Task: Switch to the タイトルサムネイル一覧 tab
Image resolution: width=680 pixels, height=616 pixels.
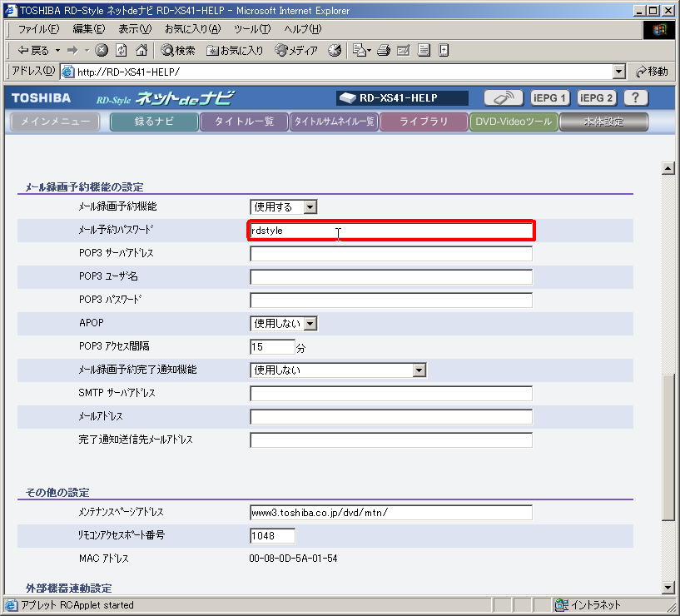Action: coord(334,122)
